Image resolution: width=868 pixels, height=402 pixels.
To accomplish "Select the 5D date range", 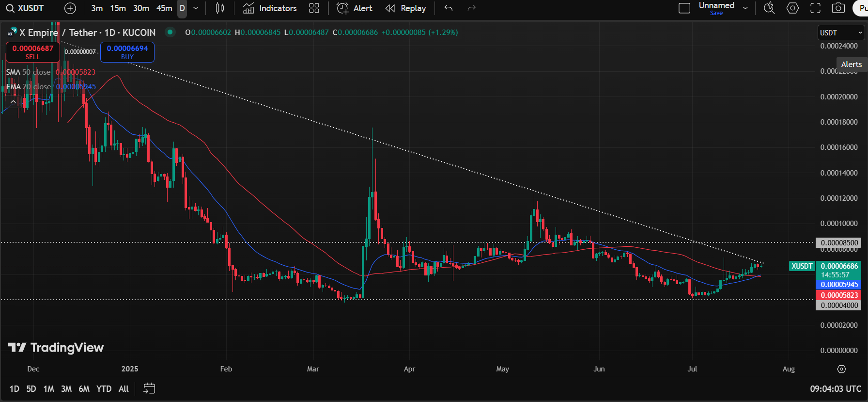I will pyautogui.click(x=31, y=389).
